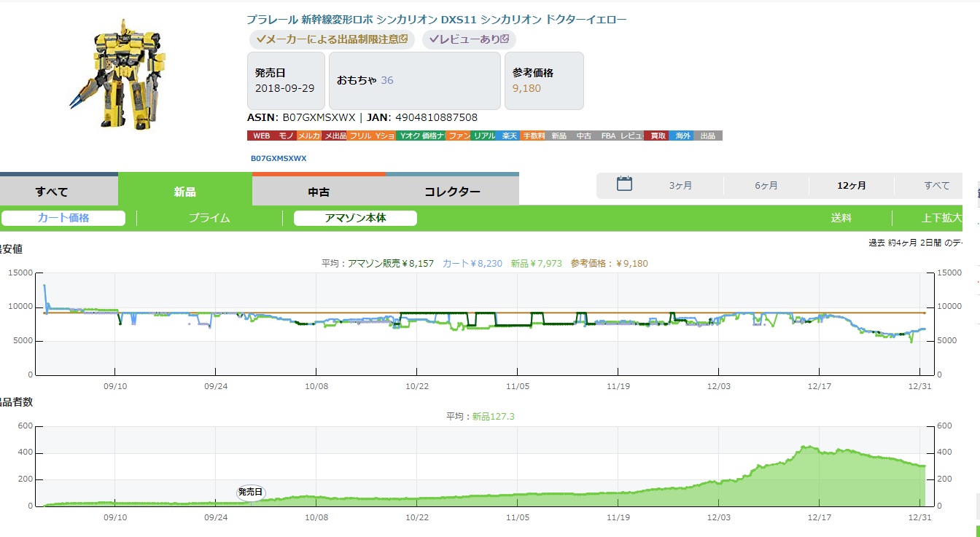Click the blue 海外 tag
The width and height of the screenshot is (980, 537).
coord(682,136)
